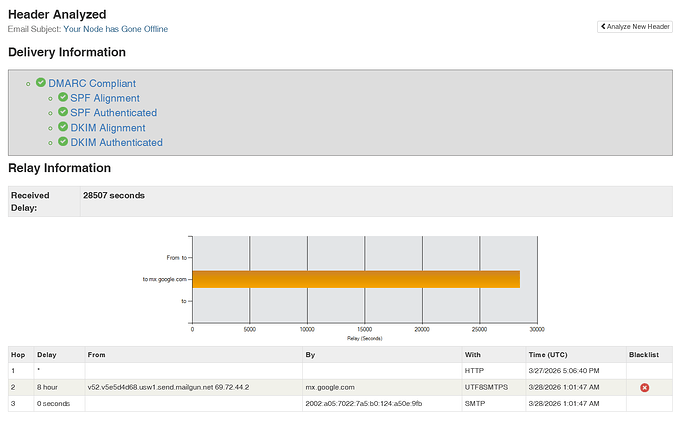Click the Blacklist column header

click(644, 354)
